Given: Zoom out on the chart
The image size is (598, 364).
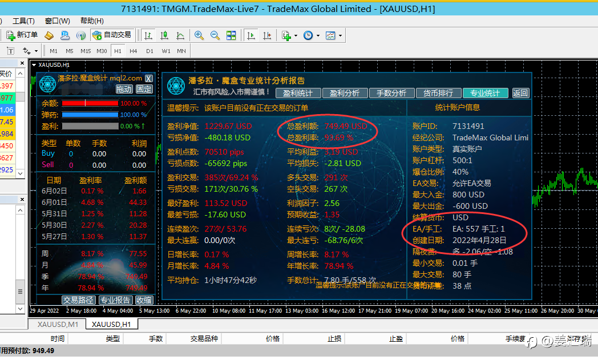Looking at the screenshot, I should pos(215,35).
